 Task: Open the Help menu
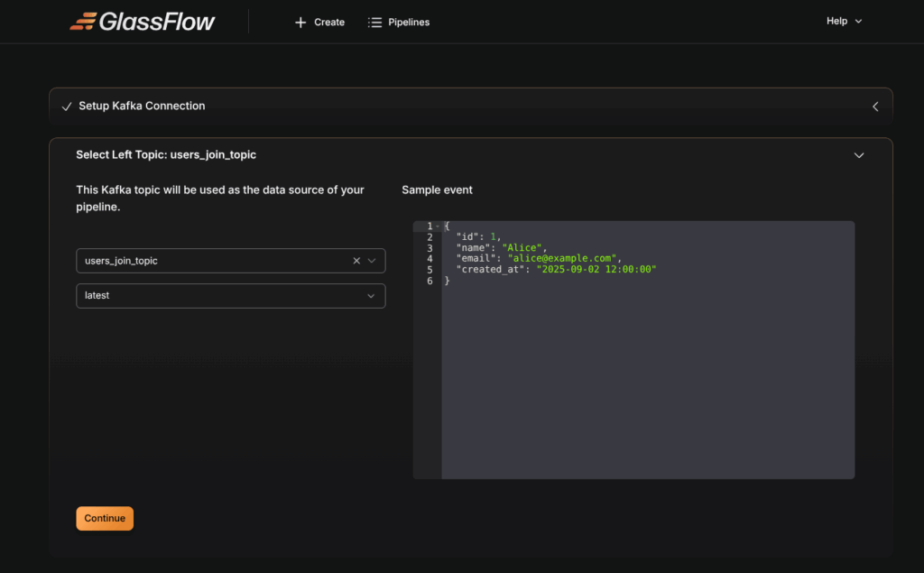coord(836,21)
